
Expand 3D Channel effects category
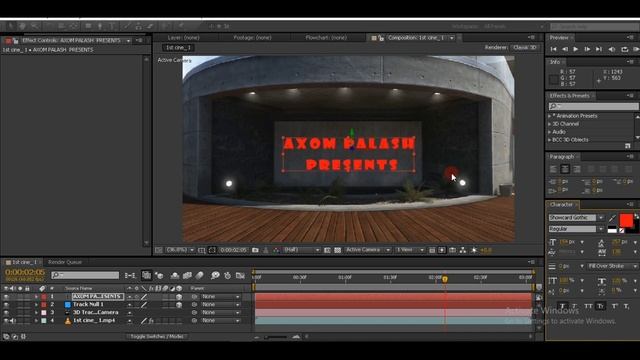click(x=549, y=124)
